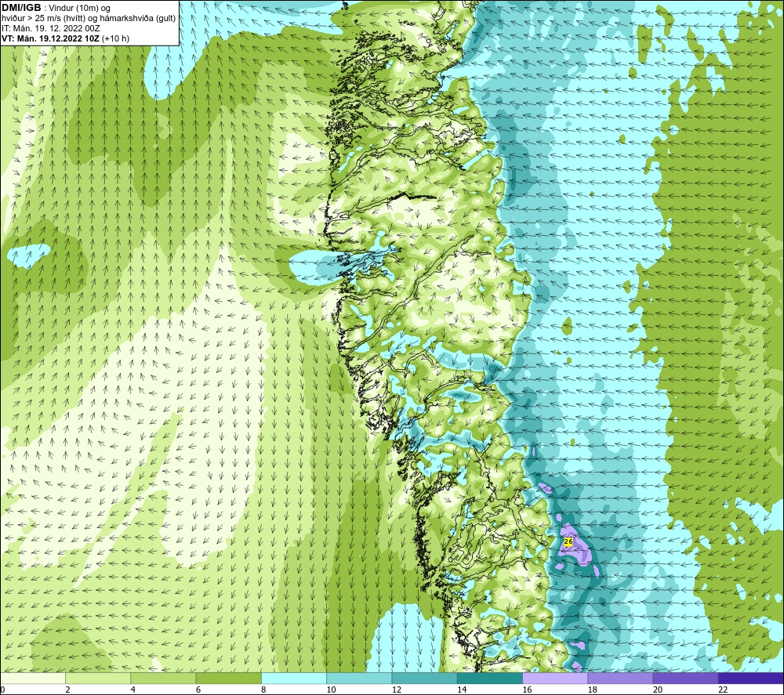Click the '0' label on the color scale
The image size is (784, 695).
click(2, 690)
